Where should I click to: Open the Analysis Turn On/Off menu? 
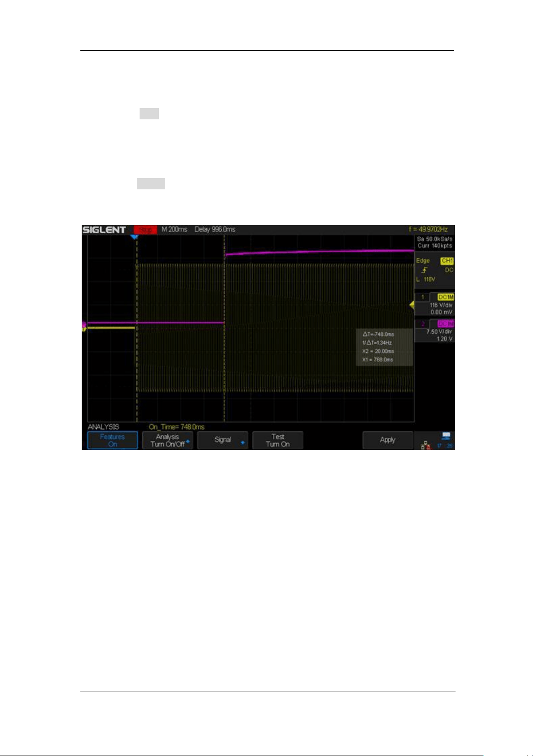click(168, 440)
